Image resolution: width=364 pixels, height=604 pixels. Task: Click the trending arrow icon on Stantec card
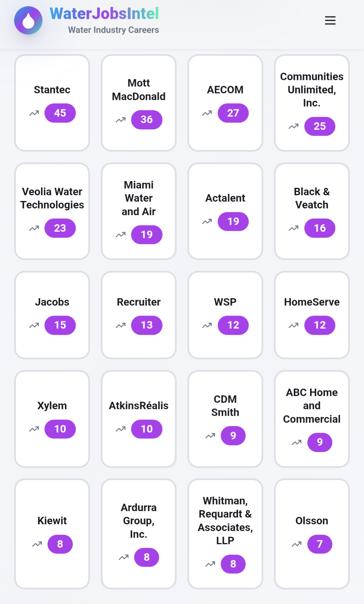(x=34, y=113)
